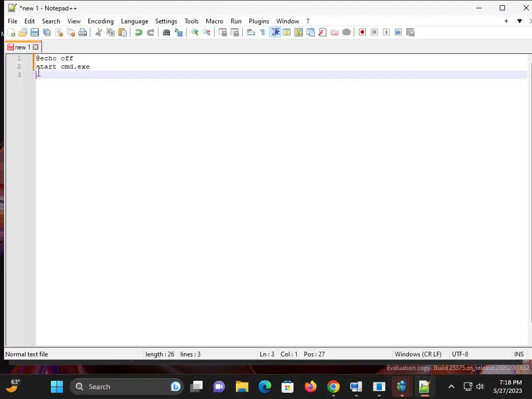
Task: Click the user defined language icon
Action: pyautogui.click(x=287, y=33)
